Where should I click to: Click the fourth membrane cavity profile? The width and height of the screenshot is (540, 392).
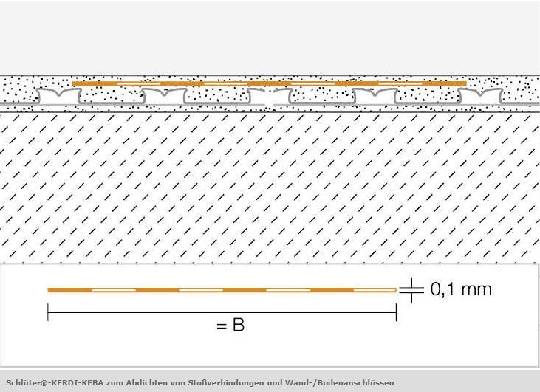375,96
